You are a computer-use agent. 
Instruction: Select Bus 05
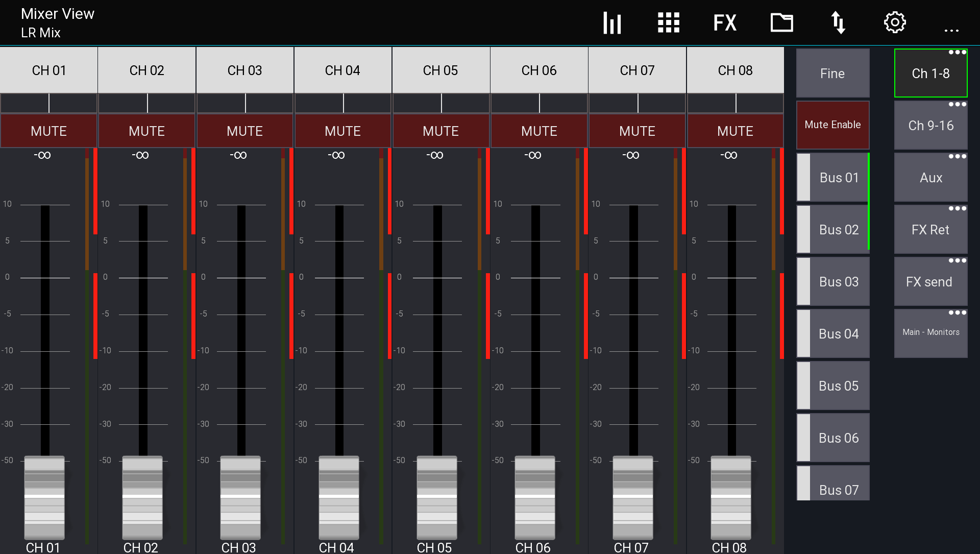click(837, 386)
